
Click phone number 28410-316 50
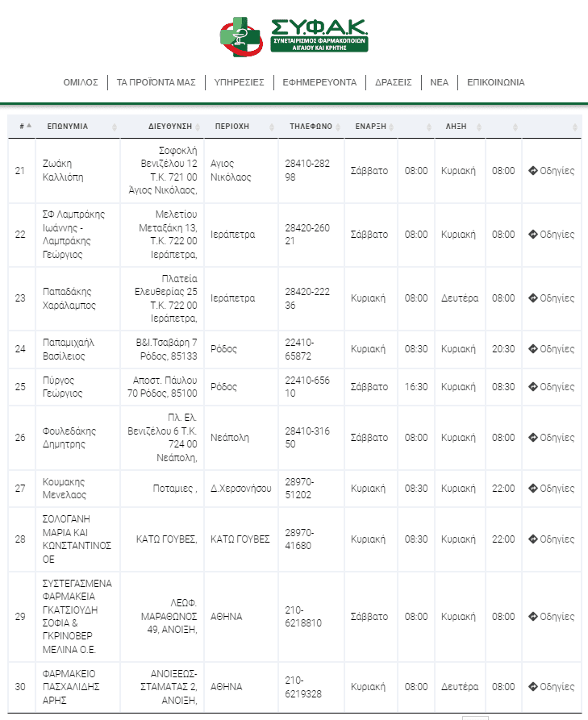307,438
